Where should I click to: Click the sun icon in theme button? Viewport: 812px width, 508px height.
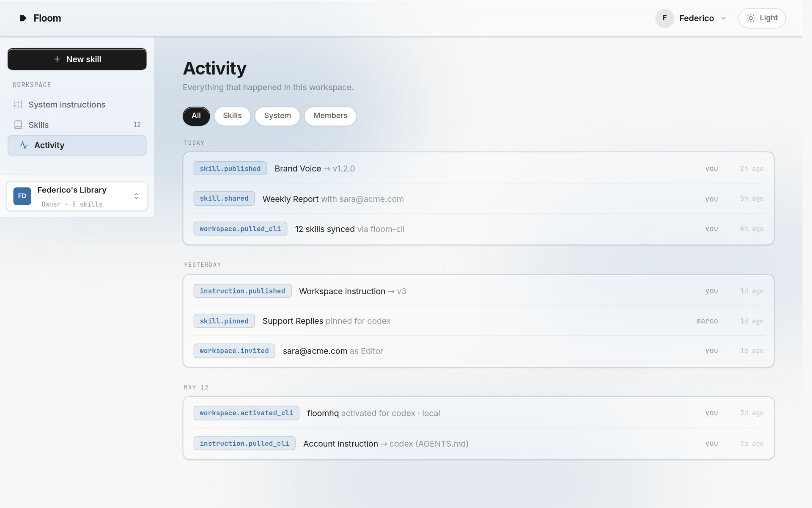point(750,18)
